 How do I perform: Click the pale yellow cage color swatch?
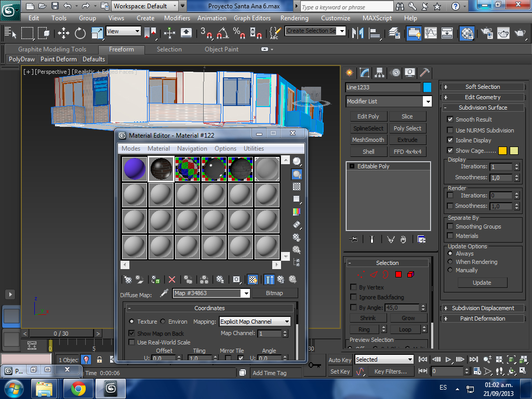(x=514, y=151)
